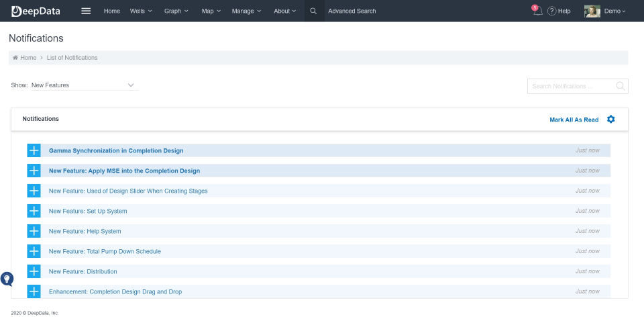The height and width of the screenshot is (325, 644).
Task: Click the search magnifier in navbar
Action: [x=313, y=11]
